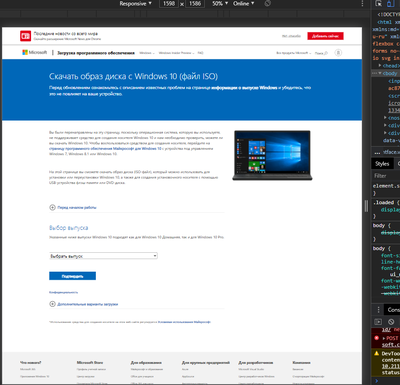
Task: Open device toolbar more options menu
Action: click(362, 4)
